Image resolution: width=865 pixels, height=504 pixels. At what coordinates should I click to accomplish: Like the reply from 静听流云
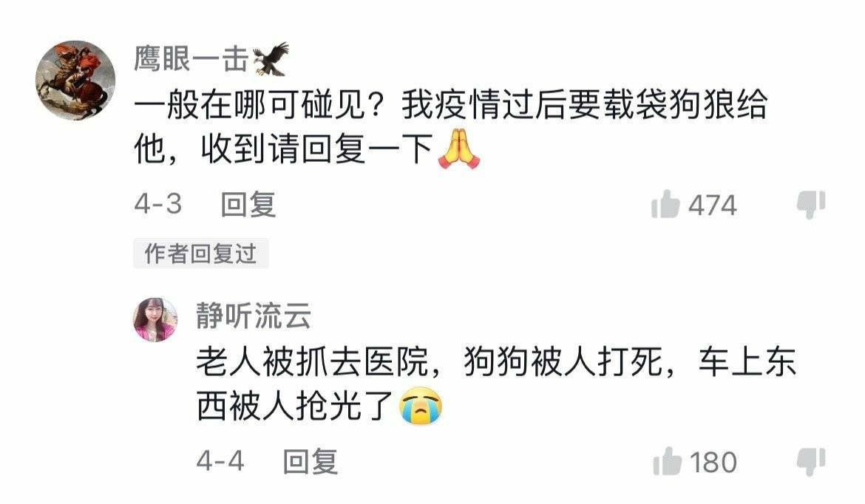pyautogui.click(x=667, y=461)
